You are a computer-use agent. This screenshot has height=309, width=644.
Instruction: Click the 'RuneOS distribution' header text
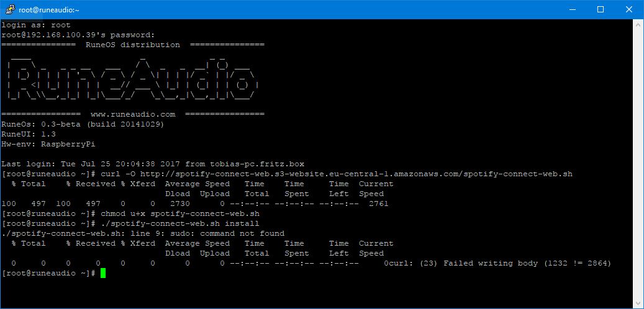pos(133,45)
